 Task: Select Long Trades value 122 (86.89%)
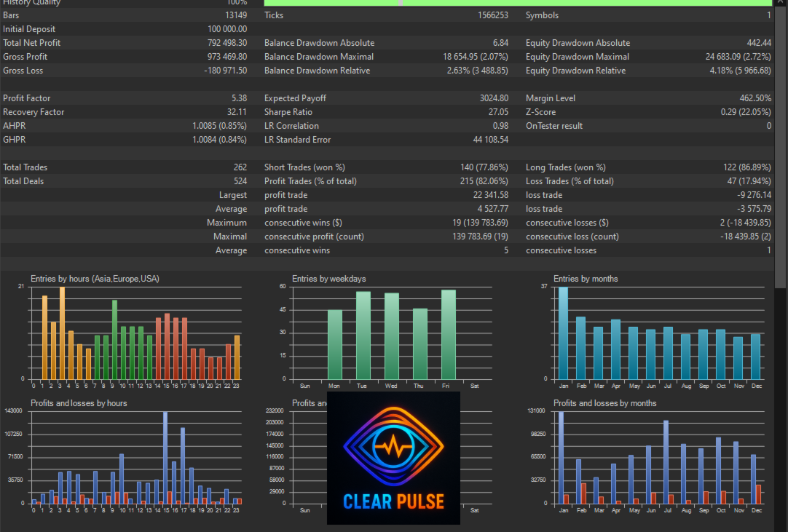[747, 167]
